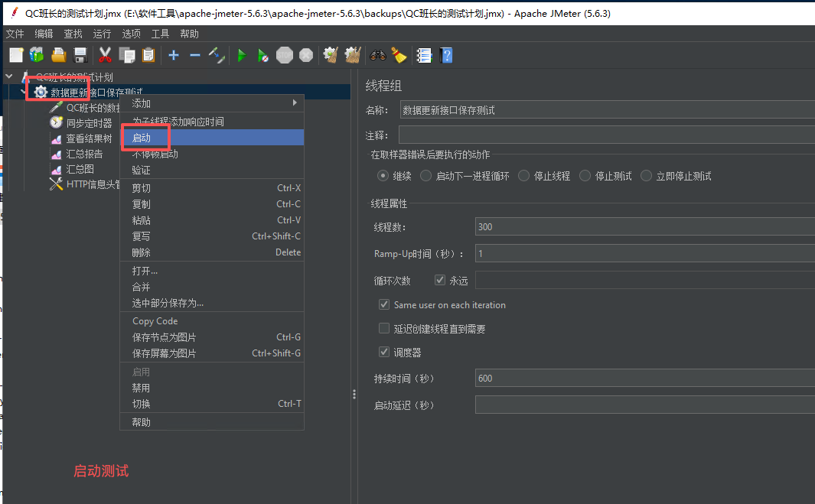Open the 工具 menu

point(161,34)
